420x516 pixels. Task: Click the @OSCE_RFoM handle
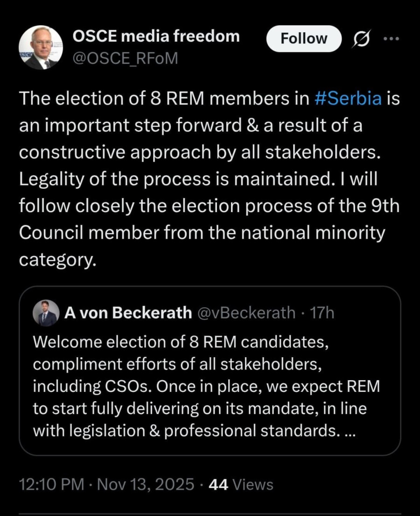[x=126, y=58]
